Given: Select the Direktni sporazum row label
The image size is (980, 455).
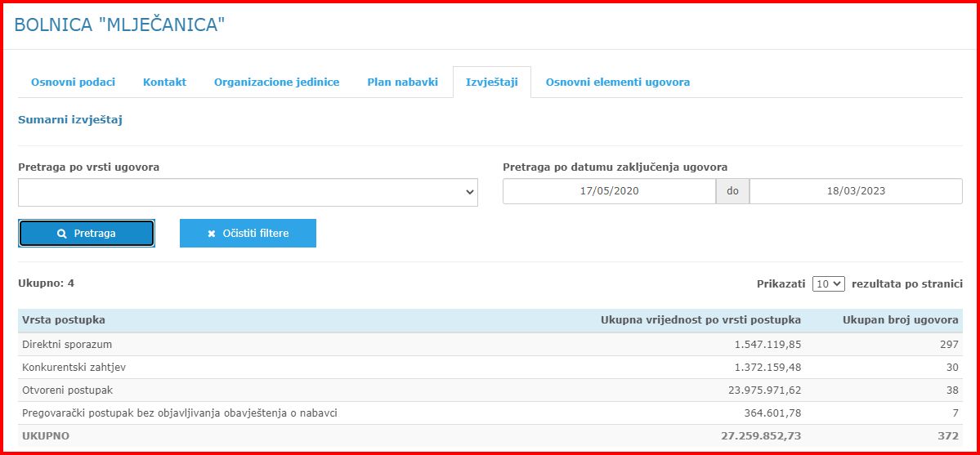Looking at the screenshot, I should [x=67, y=345].
